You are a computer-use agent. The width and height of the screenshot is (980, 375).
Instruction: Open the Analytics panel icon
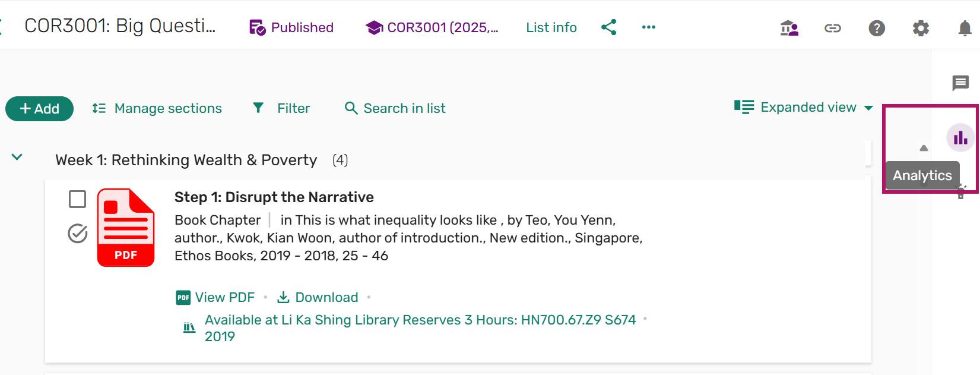(960, 138)
